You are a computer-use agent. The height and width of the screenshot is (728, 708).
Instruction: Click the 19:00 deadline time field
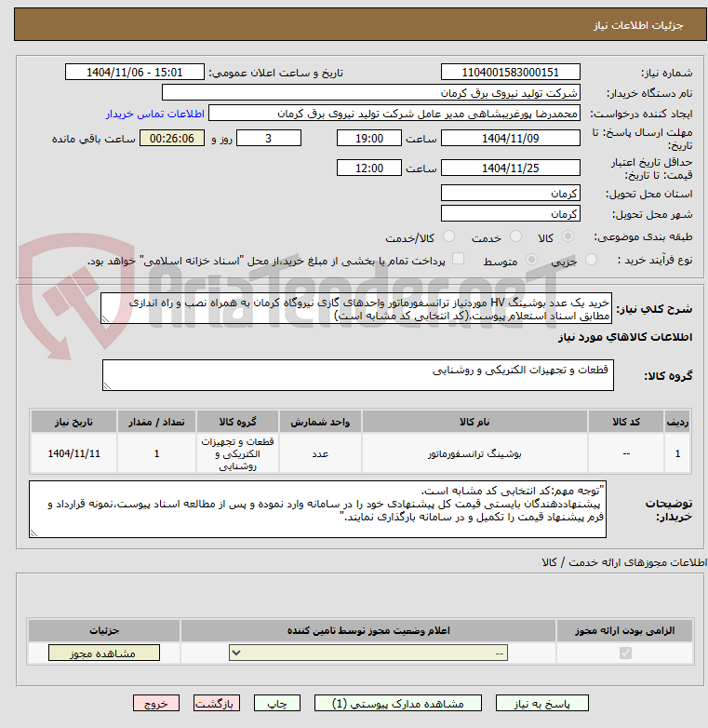point(369,138)
